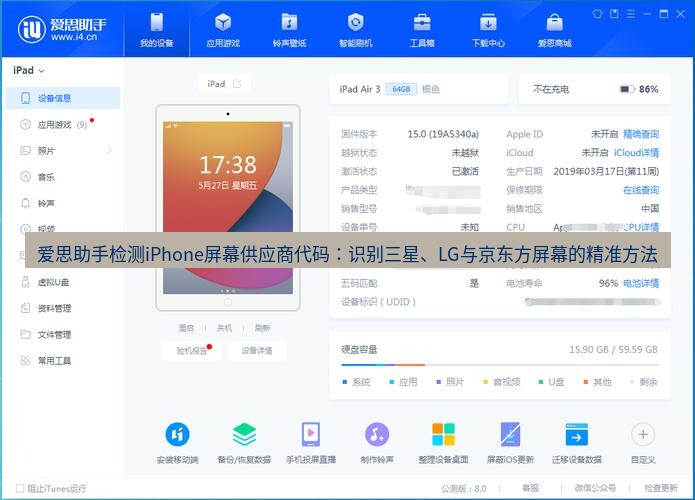Open the 铃声壁纸 tab
The height and width of the screenshot is (500, 695).
289,29
